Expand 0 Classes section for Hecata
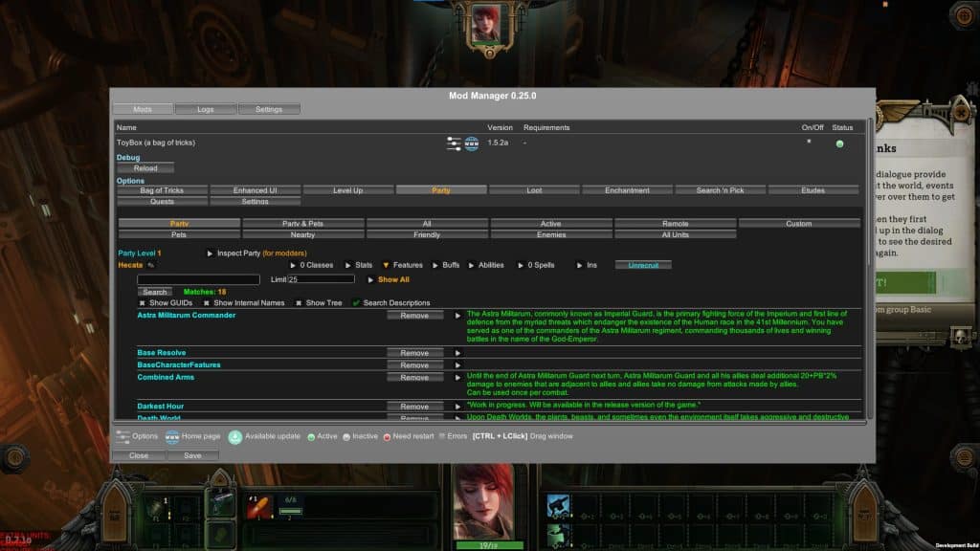 coord(293,266)
